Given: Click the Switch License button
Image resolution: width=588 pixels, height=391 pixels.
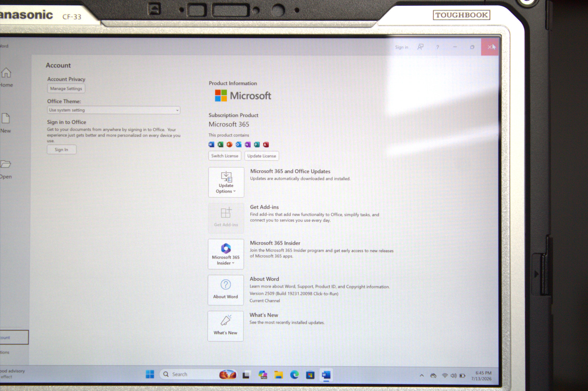Looking at the screenshot, I should tap(225, 156).
